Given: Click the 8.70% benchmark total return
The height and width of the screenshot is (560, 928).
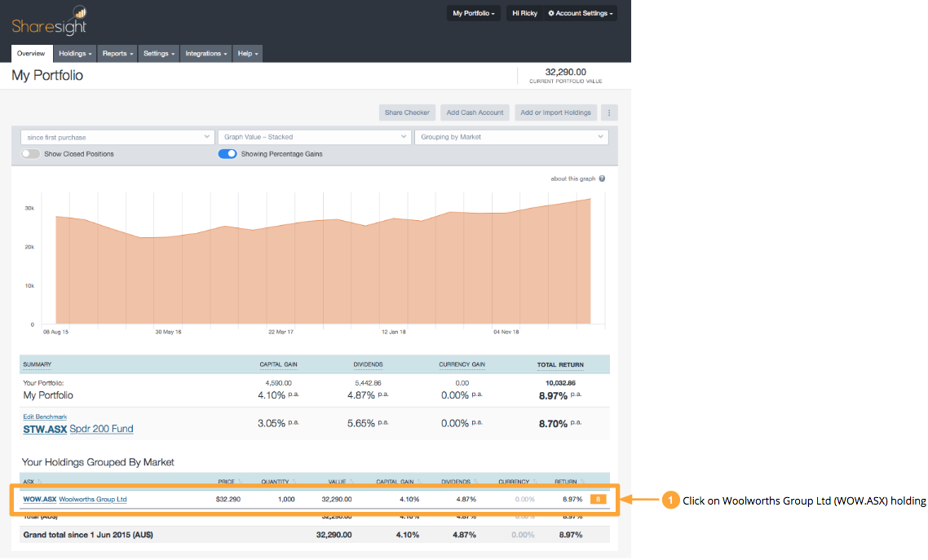Looking at the screenshot, I should click(x=554, y=423).
